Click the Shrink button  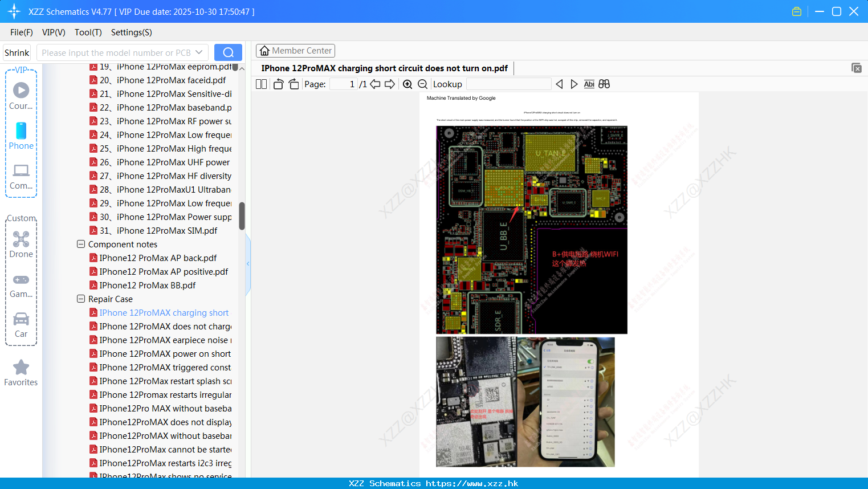17,52
